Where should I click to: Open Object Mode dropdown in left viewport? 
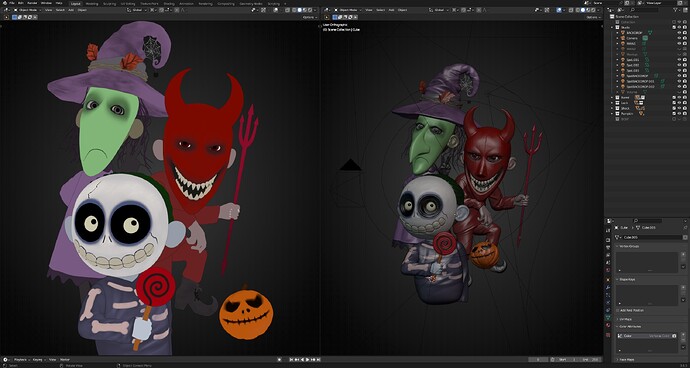27,10
